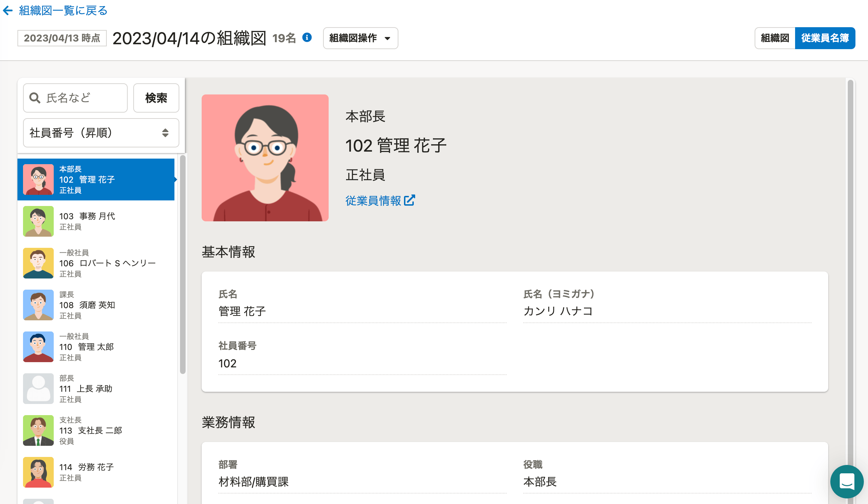Click the 検索 button
The width and height of the screenshot is (868, 504).
156,98
